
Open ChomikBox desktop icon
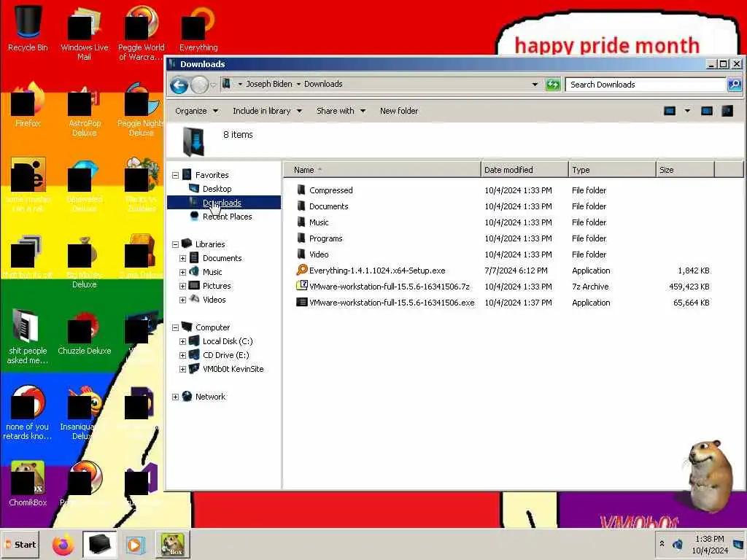coord(28,484)
